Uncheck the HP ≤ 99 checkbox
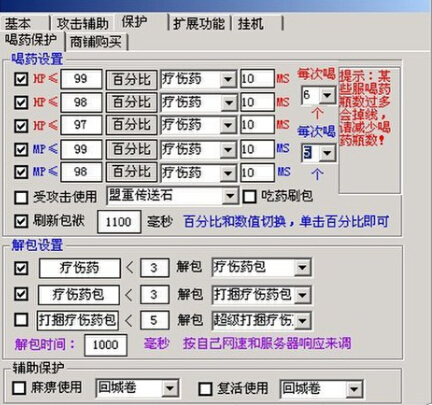This screenshot has width=432, height=405. click(21, 79)
